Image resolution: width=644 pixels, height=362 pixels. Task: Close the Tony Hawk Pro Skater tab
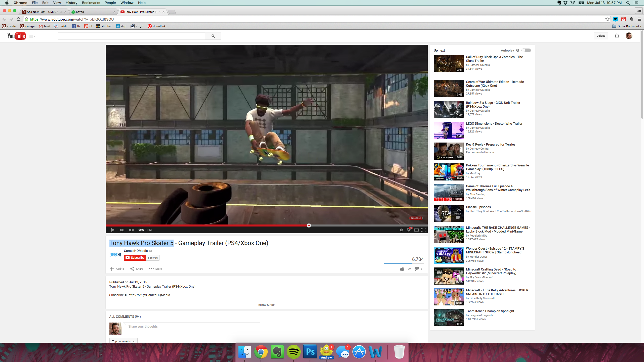tap(164, 12)
